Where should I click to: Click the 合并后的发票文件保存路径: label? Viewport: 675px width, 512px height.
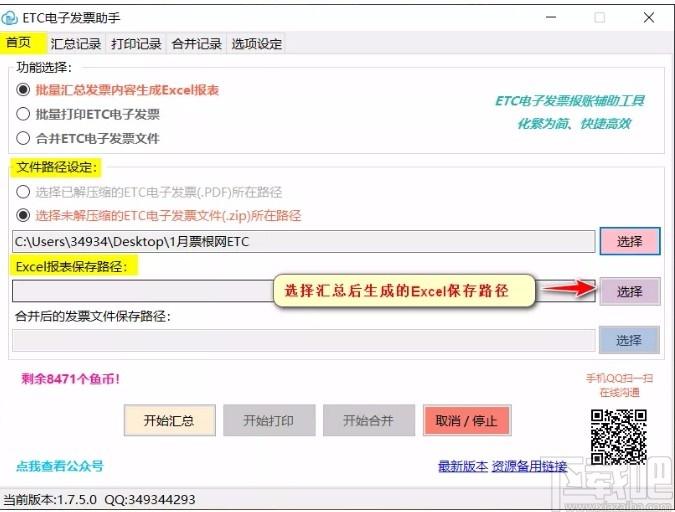click(93, 317)
